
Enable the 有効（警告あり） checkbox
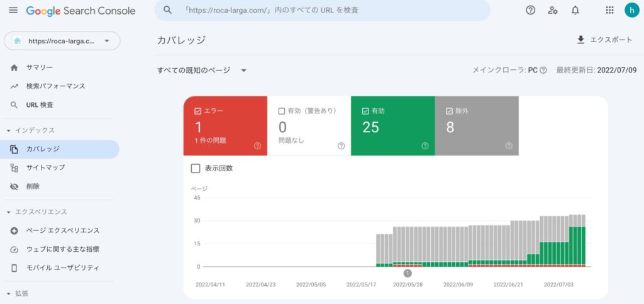coord(282,111)
